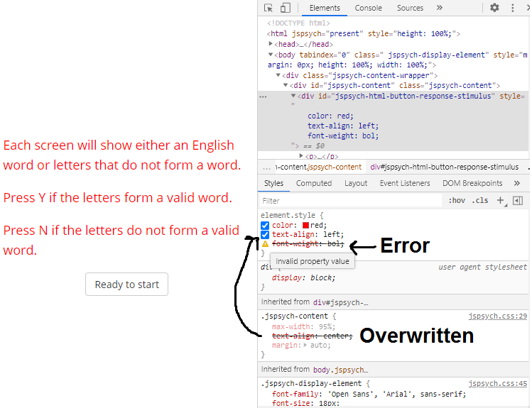
Task: Open the jspsych.css:29 source link
Action: click(x=497, y=316)
